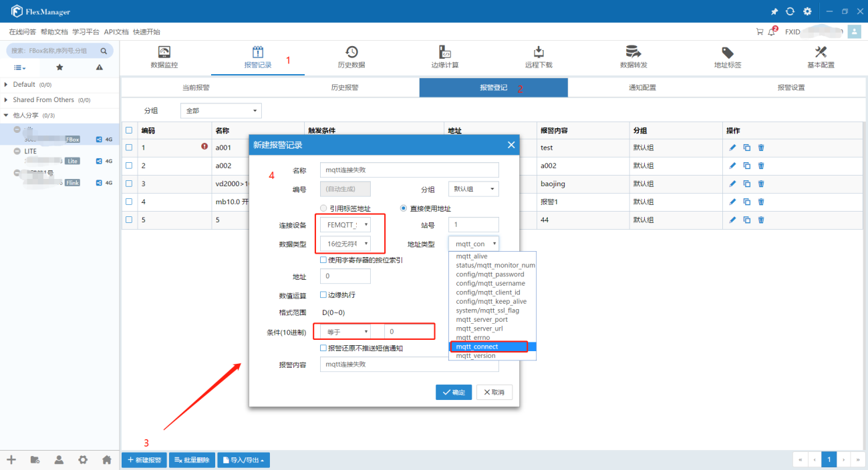Viewport: 868px width, 470px height.
Task: Click the 确定 confirm button
Action: pos(454,393)
